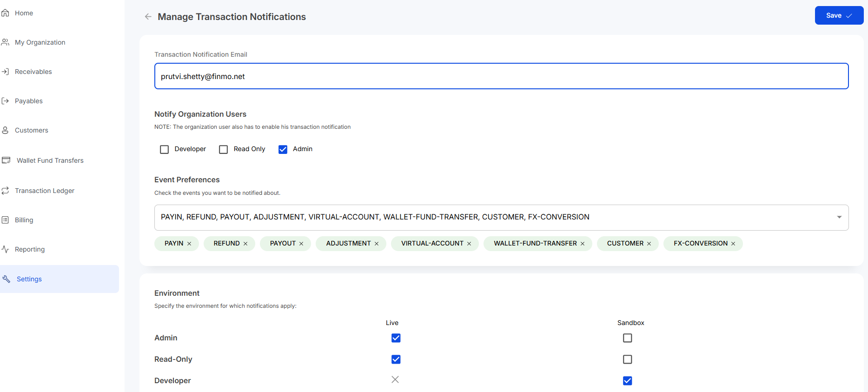Open My Organization in the sidebar

pyautogui.click(x=40, y=42)
